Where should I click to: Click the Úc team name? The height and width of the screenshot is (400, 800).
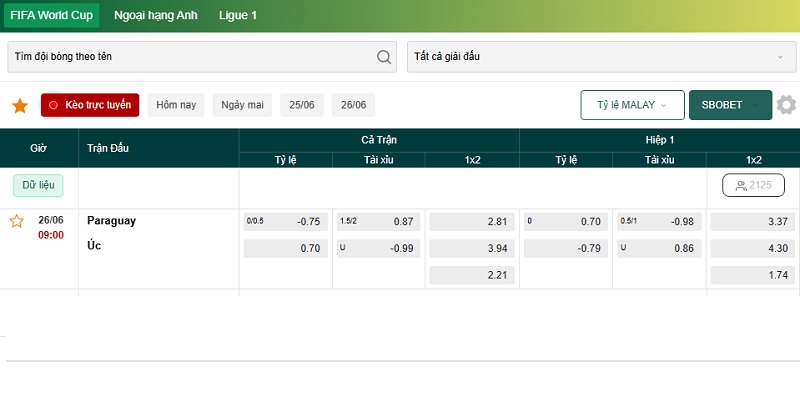[x=94, y=245]
